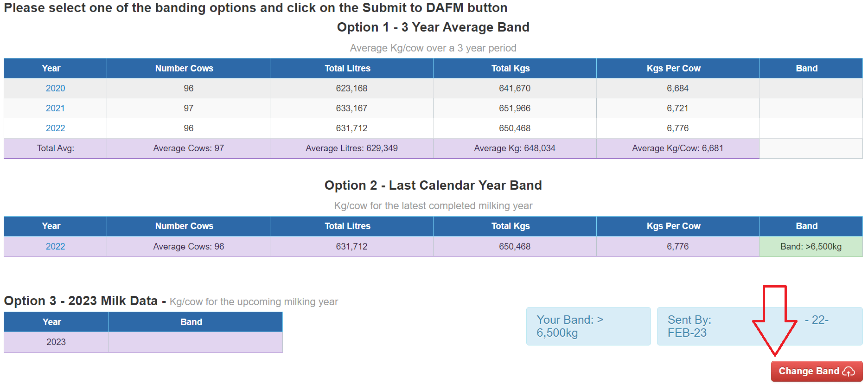
Task: Open the 2022 year link in Option 1 table
Action: coord(55,128)
